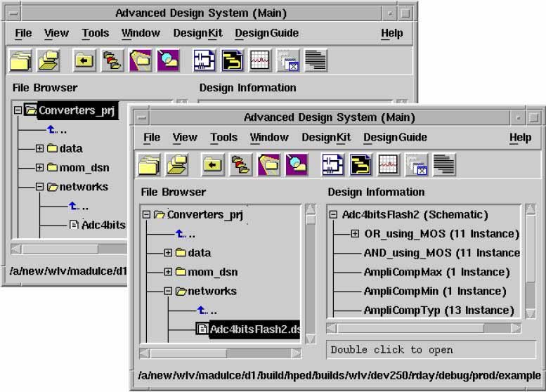Click View Startup Directory icon in back window
Viewport: 546px width, 392px height.
tap(84, 60)
